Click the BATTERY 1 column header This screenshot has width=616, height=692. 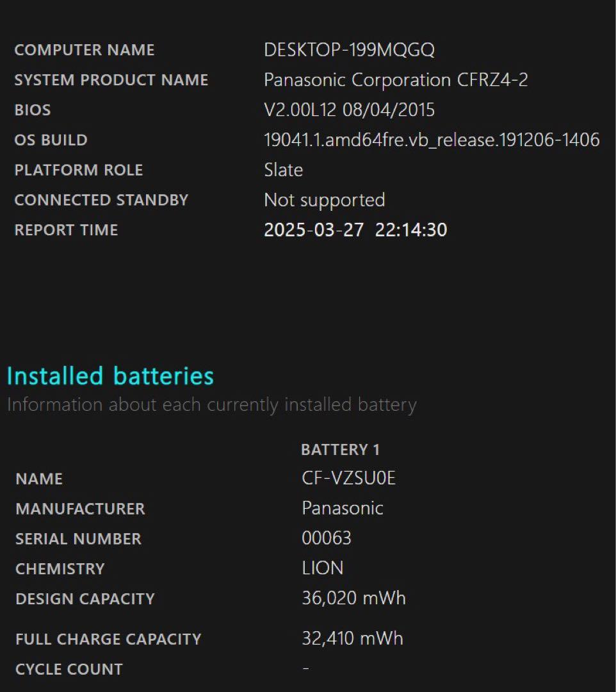pos(341,449)
